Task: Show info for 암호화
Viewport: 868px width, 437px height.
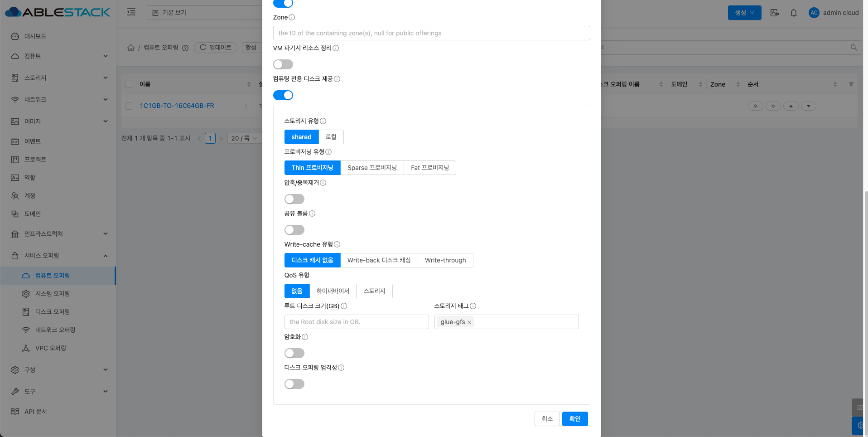Action: tap(305, 337)
